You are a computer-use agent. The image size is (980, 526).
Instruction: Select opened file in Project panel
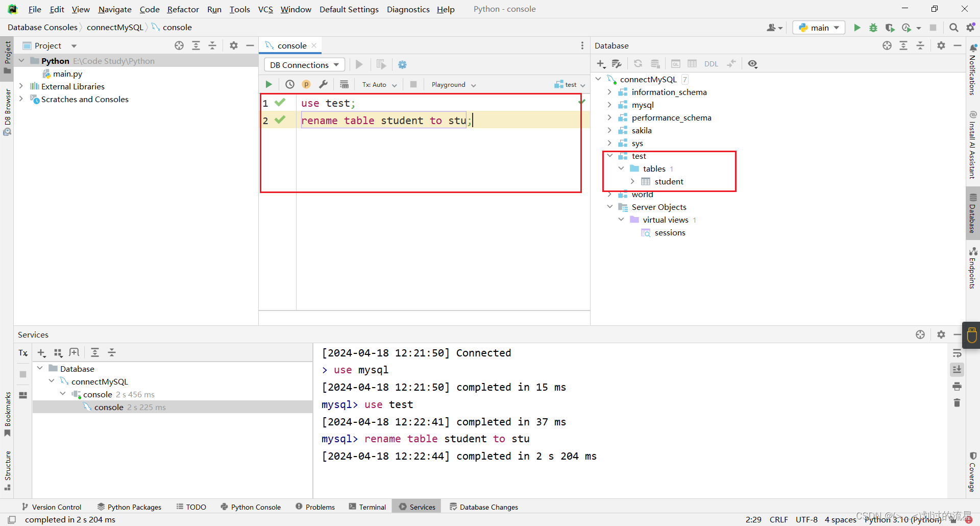pyautogui.click(x=179, y=45)
